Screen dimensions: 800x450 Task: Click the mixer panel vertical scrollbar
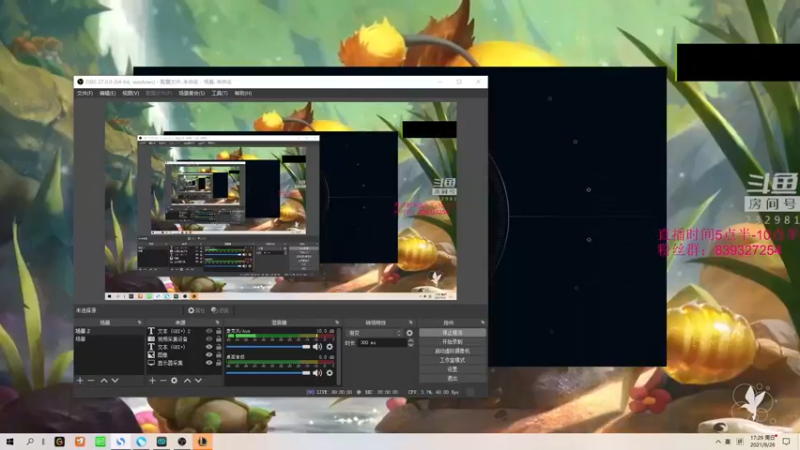coord(339,356)
